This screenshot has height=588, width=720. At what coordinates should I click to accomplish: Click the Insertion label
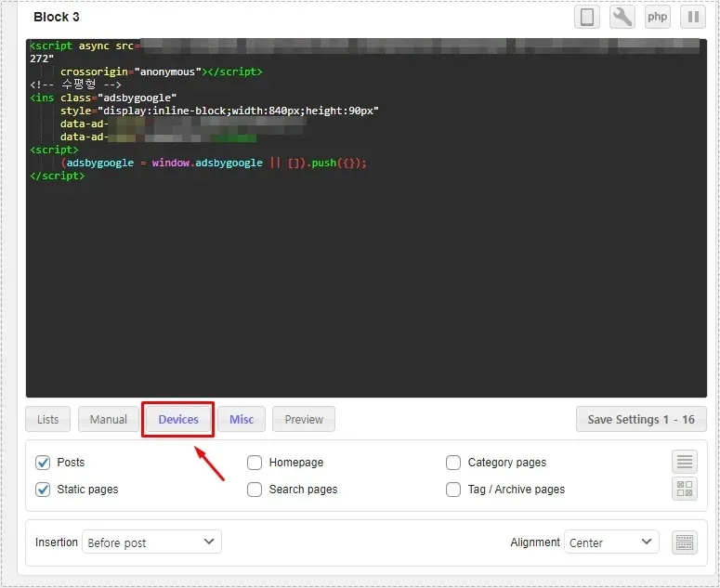pos(57,542)
